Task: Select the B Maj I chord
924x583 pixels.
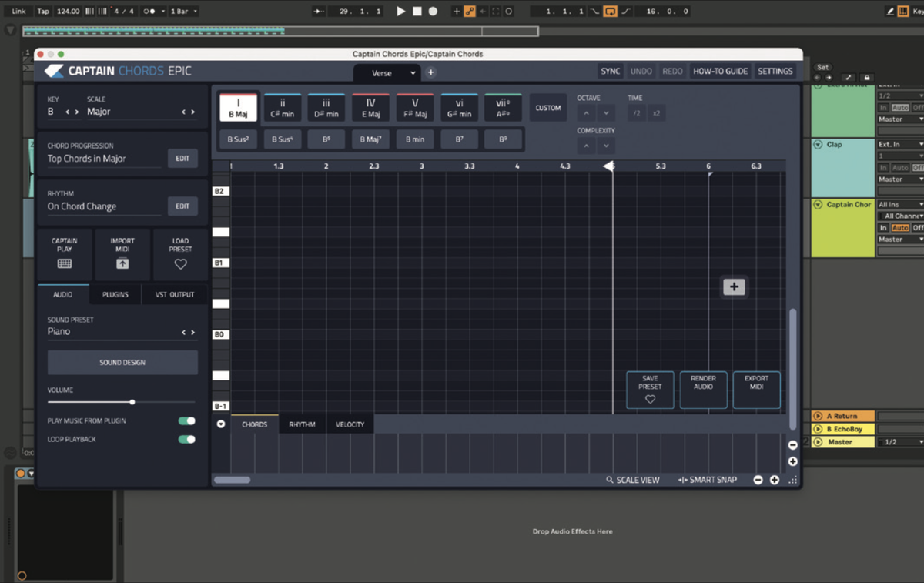Action: (x=237, y=107)
